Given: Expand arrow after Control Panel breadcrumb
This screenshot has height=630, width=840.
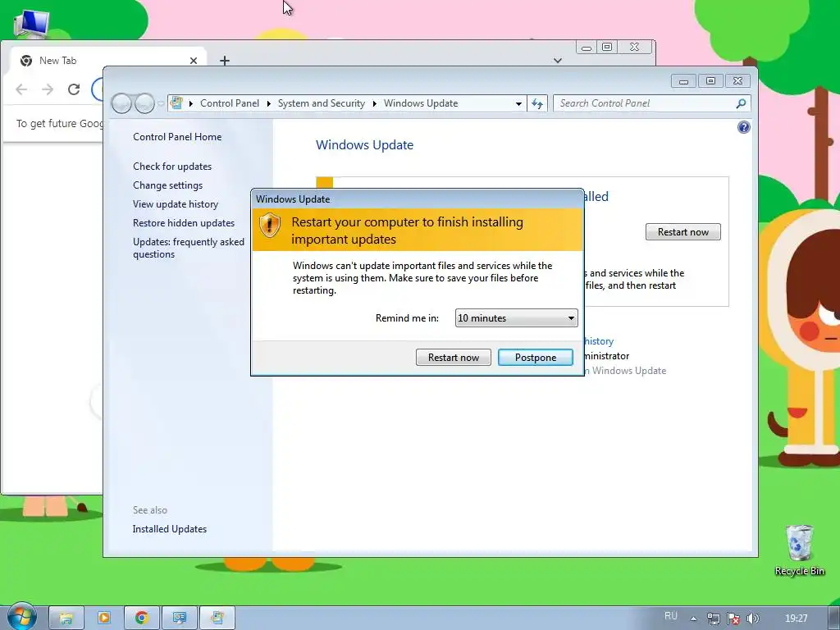Looking at the screenshot, I should tap(268, 103).
